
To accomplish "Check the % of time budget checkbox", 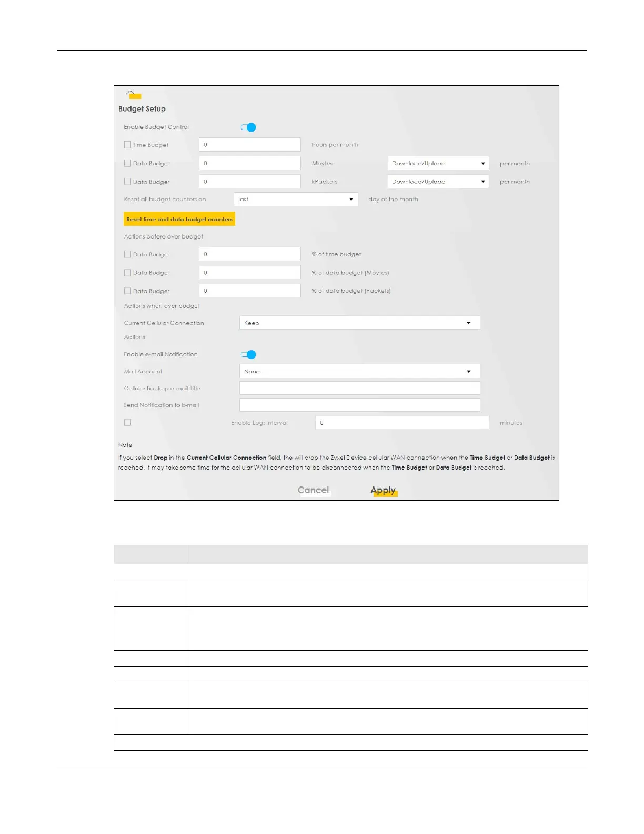I will coord(127,254).
